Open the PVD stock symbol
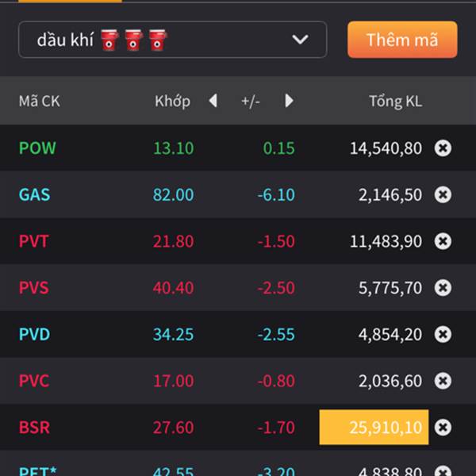 (34, 334)
